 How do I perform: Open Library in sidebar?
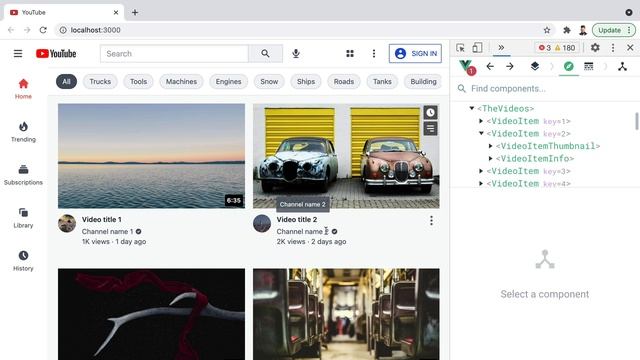[x=23, y=218]
